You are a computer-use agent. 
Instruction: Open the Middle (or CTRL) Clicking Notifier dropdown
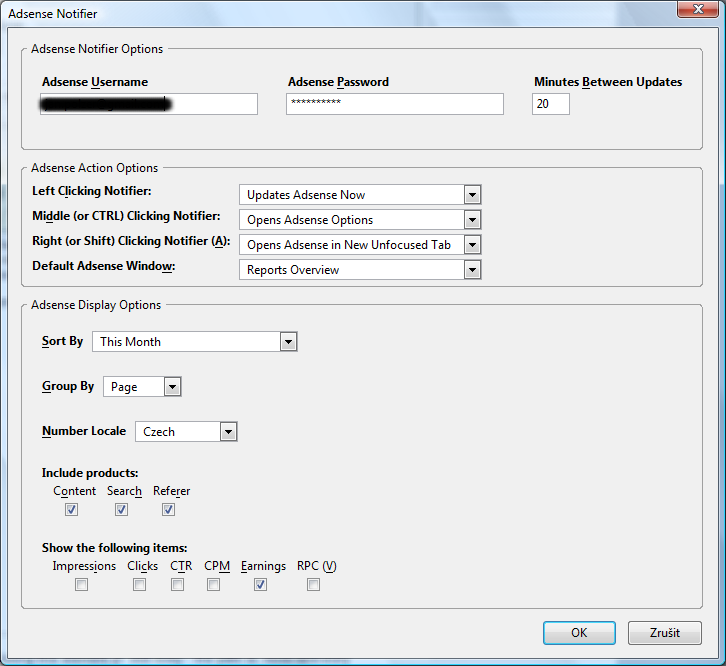pos(360,220)
